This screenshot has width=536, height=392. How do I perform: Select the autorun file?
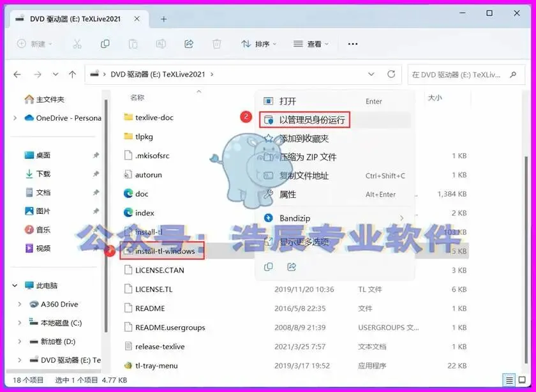click(143, 175)
